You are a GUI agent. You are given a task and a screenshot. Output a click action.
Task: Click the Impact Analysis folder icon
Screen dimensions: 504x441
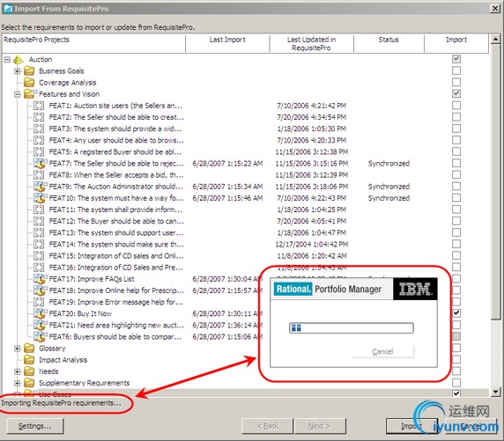pos(29,360)
